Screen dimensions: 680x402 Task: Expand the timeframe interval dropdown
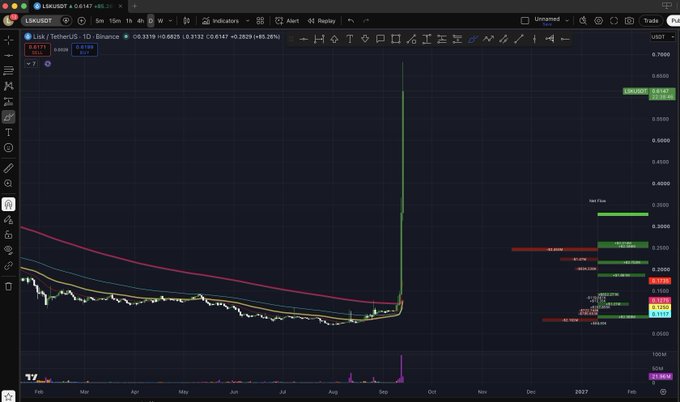point(170,20)
